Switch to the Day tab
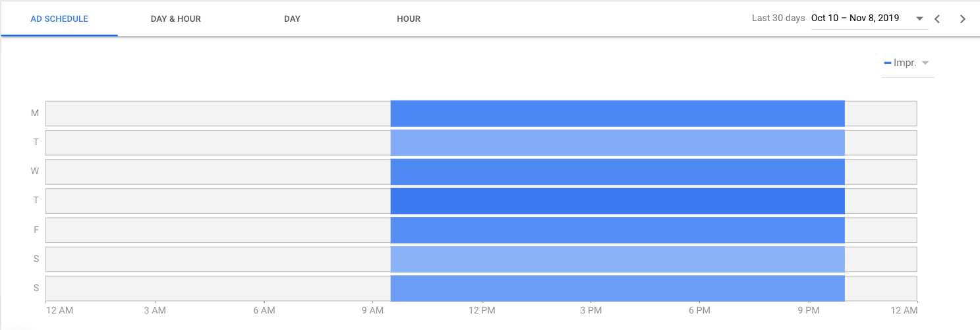Image resolution: width=980 pixels, height=330 pixels. [x=292, y=19]
